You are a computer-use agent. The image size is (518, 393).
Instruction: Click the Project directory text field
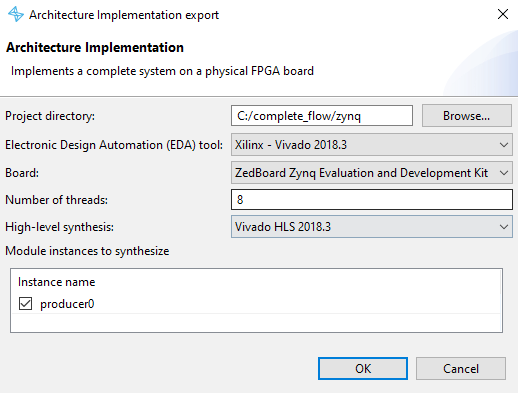click(322, 116)
